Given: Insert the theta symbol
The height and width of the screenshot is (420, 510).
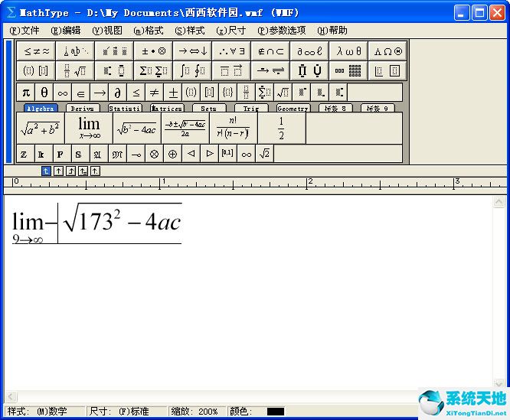Looking at the screenshot, I should tap(44, 93).
